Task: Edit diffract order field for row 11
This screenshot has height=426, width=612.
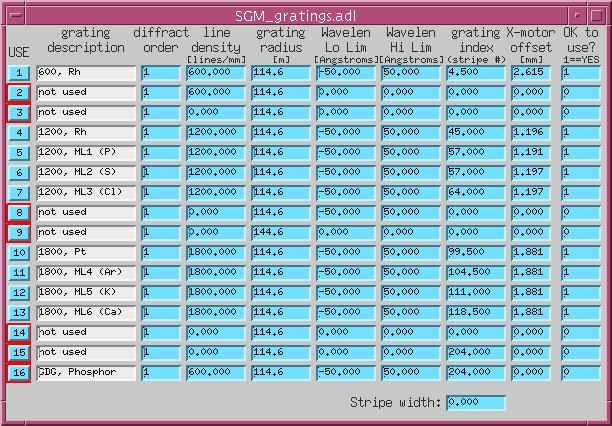Action: [161, 273]
